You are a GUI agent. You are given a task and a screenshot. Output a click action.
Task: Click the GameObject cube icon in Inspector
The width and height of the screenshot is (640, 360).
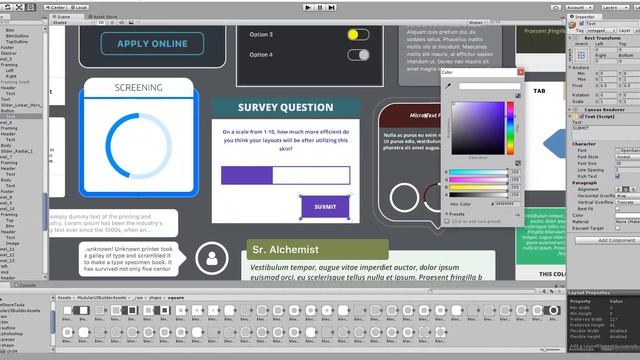coord(572,25)
